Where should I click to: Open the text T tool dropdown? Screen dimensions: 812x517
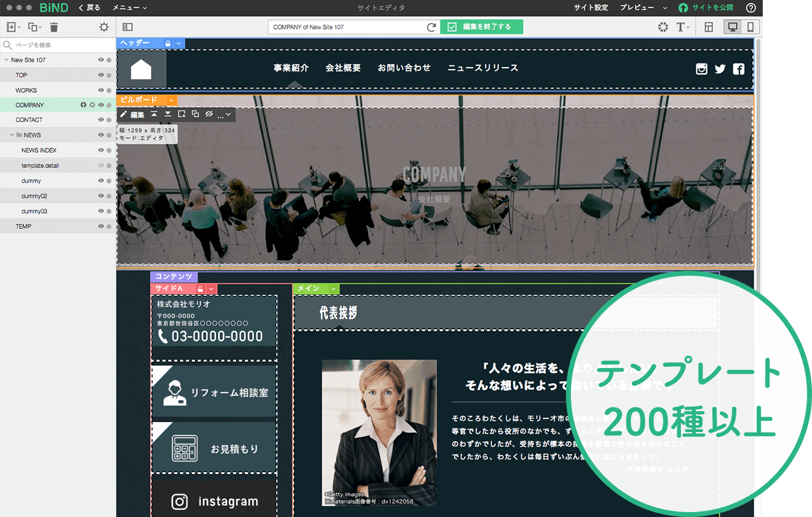[x=683, y=27]
